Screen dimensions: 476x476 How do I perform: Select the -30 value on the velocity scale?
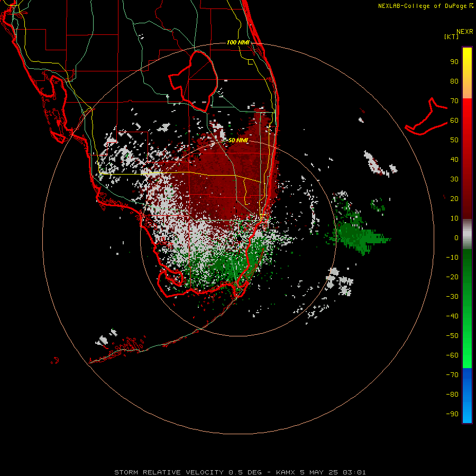pos(452,297)
